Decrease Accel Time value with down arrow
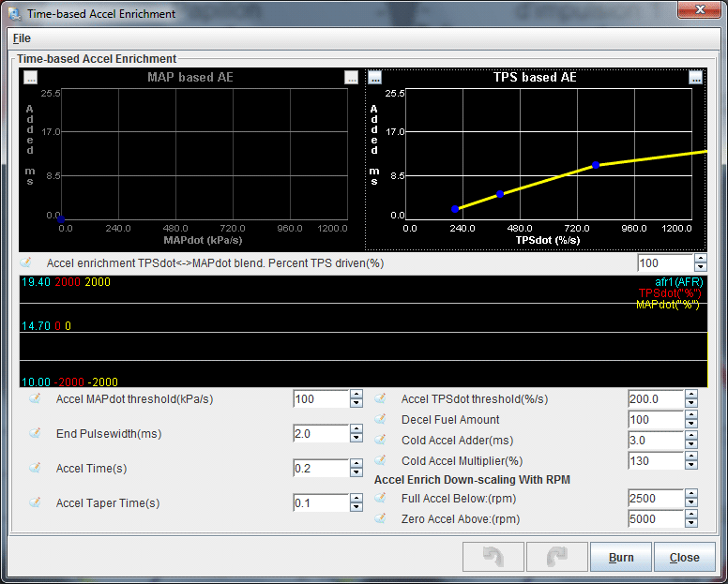Screen dimensions: 728x584 pyautogui.click(x=356, y=473)
